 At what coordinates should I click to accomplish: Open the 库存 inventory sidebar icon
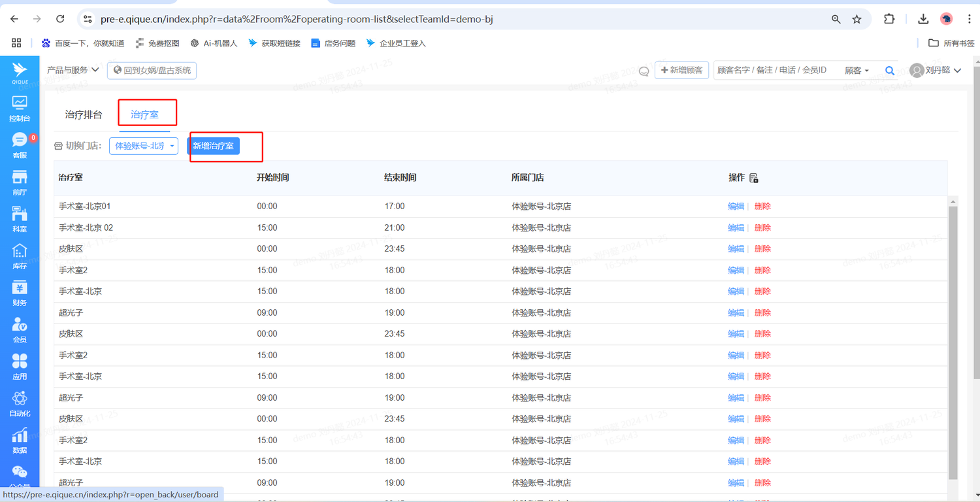coord(20,256)
